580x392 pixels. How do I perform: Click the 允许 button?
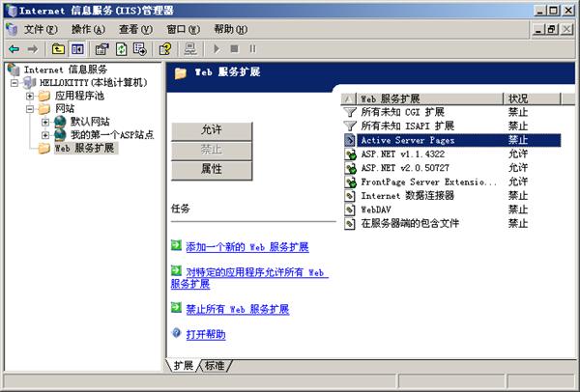tap(212, 130)
